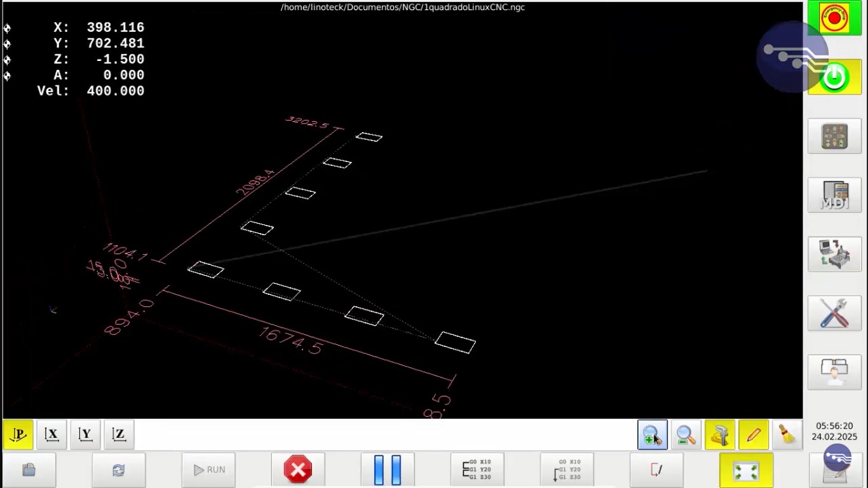
Task: Open the user tabs page icon
Action: coord(834,372)
